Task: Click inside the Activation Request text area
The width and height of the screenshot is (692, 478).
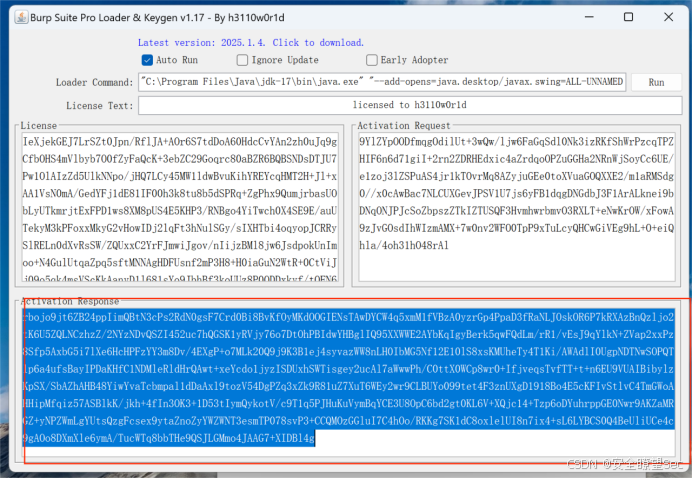Action: [x=517, y=207]
